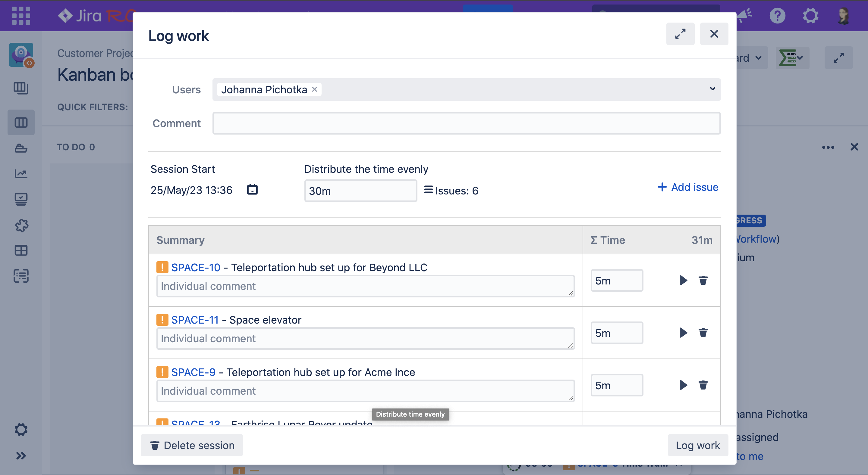This screenshot has height=475, width=868.
Task: Open SPACE-11 issue link
Action: [195, 320]
